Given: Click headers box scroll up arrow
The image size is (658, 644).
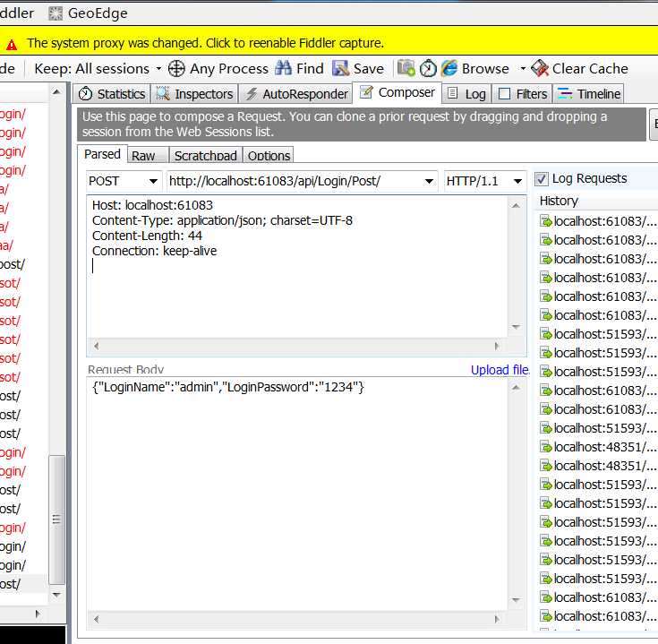Looking at the screenshot, I should [x=517, y=205].
